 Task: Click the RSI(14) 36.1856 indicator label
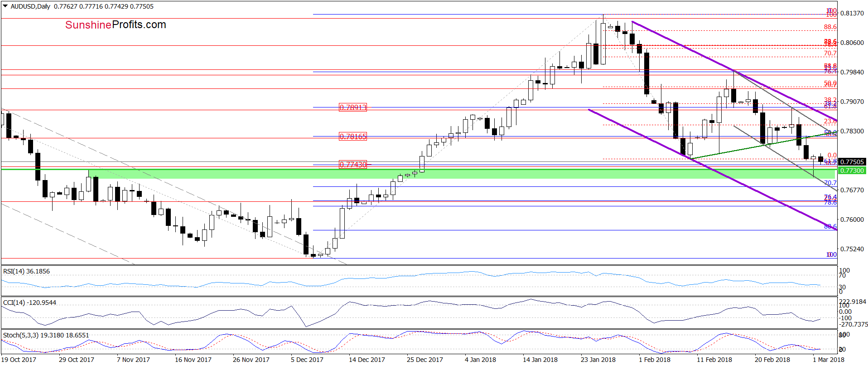pyautogui.click(x=26, y=271)
